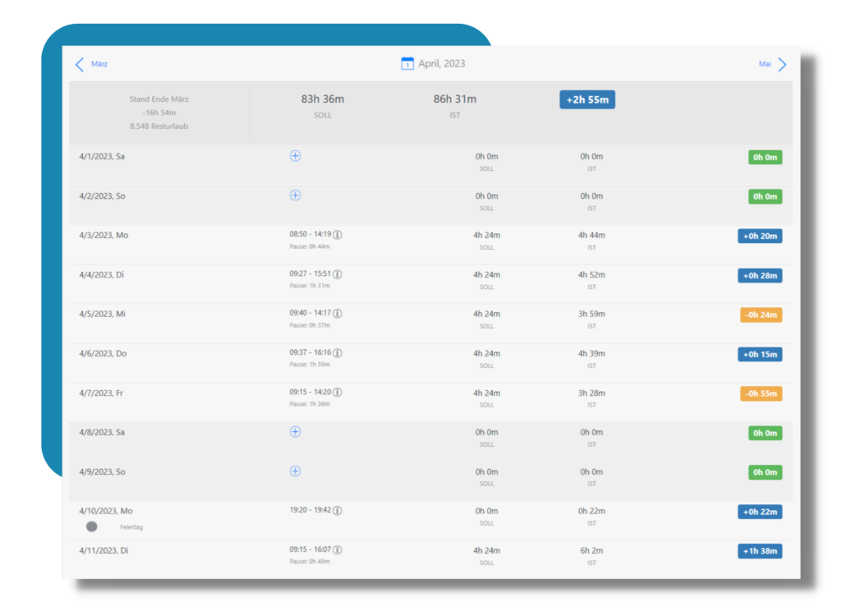Click the Mai link

coord(765,63)
